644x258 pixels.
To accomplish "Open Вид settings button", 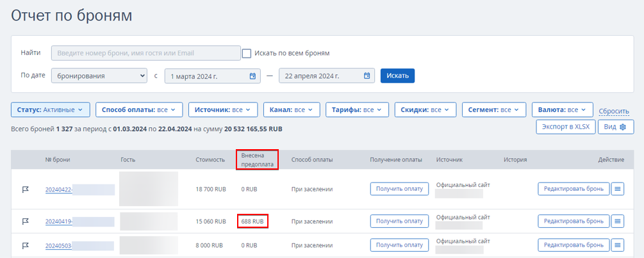I will [616, 127].
